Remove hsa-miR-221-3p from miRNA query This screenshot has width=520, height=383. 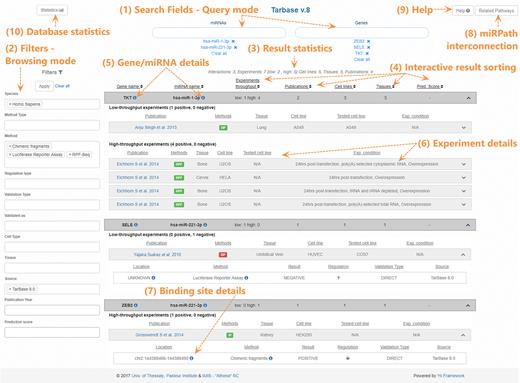[x=236, y=47]
